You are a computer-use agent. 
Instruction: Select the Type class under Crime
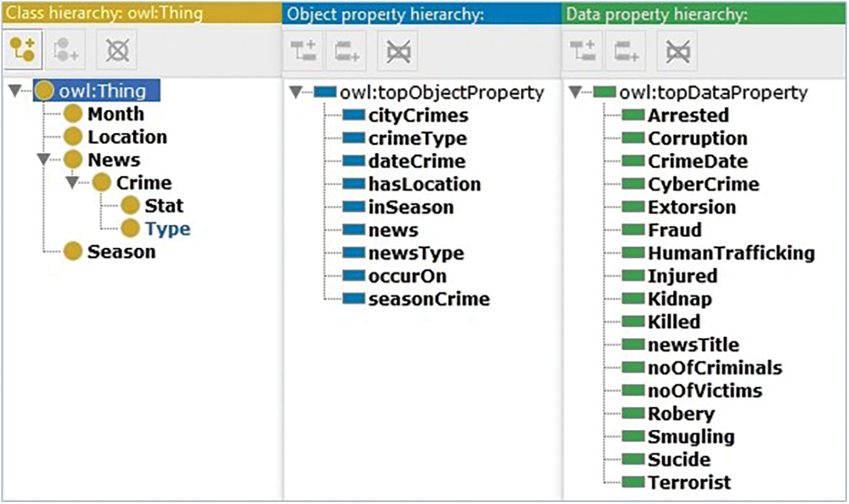point(167,229)
